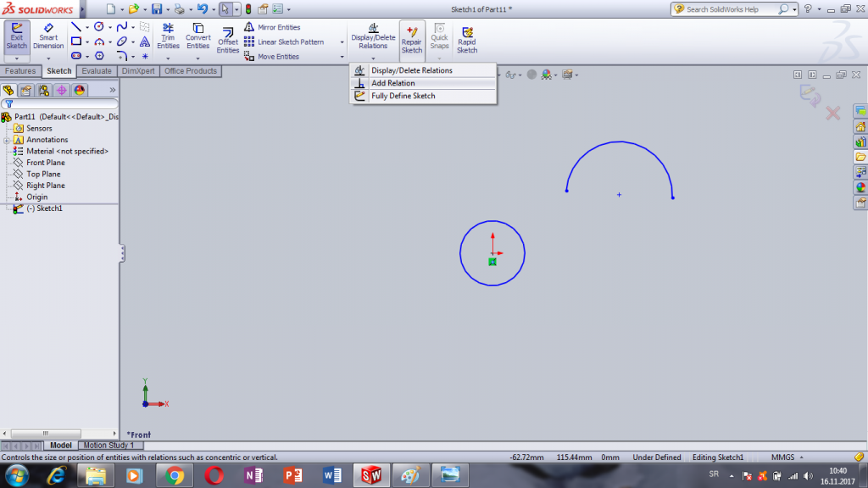Click Mirror Entities
This screenshot has width=868, height=488.
coord(272,27)
